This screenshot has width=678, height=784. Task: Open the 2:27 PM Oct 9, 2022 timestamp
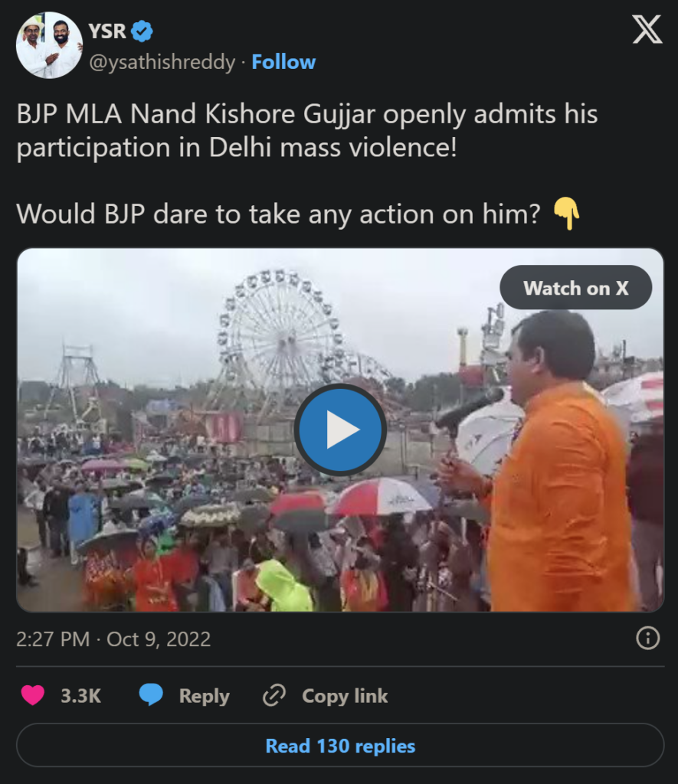113,639
